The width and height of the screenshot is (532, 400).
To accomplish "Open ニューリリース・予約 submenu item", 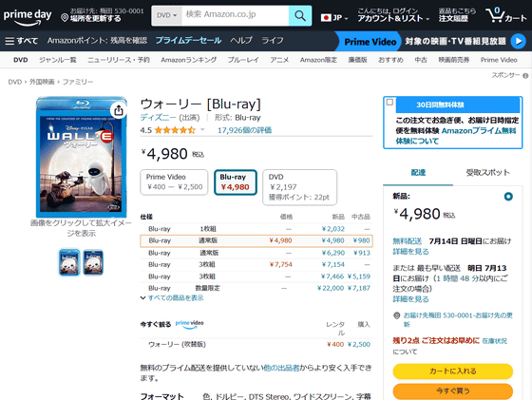I will (x=119, y=60).
